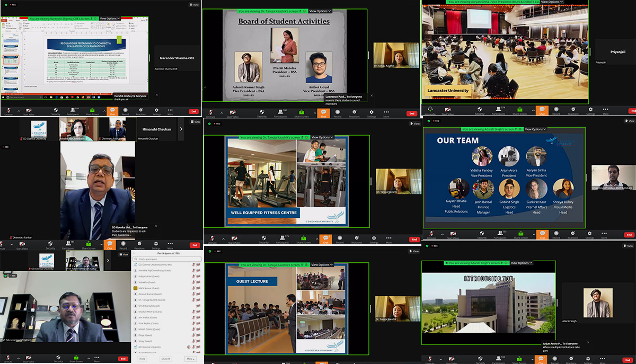Expand View Options on the Our Team shared screen
This screenshot has width=636, height=364.
tap(534, 129)
